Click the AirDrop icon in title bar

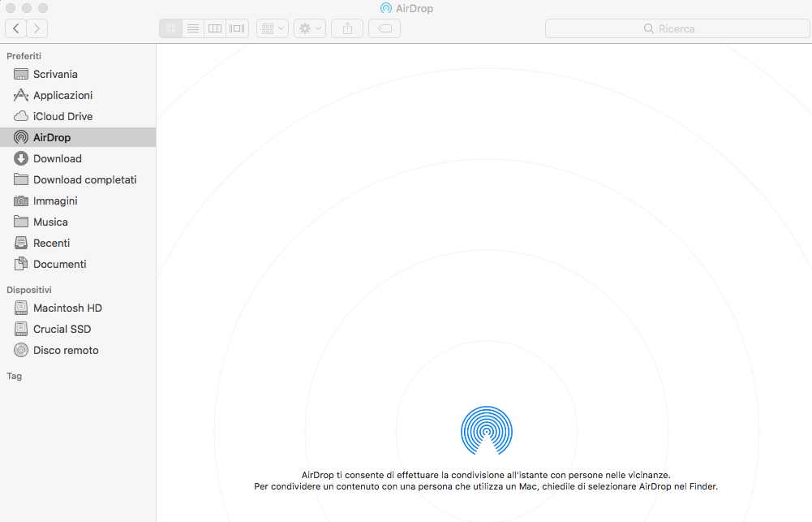[x=386, y=8]
